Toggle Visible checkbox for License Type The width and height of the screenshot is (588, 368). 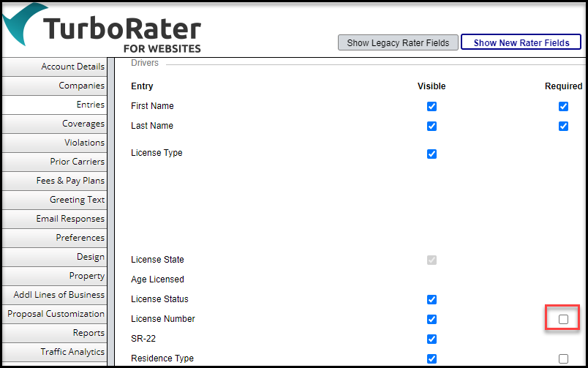[x=431, y=154]
